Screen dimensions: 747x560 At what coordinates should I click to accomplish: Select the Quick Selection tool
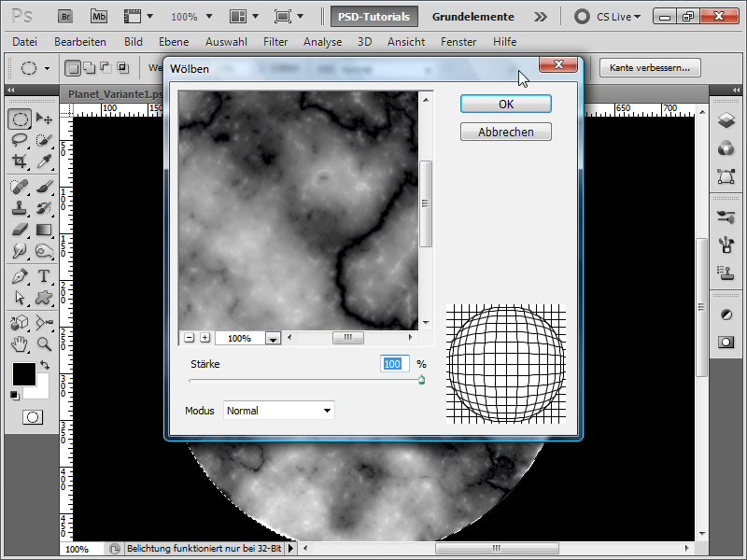[x=44, y=140]
